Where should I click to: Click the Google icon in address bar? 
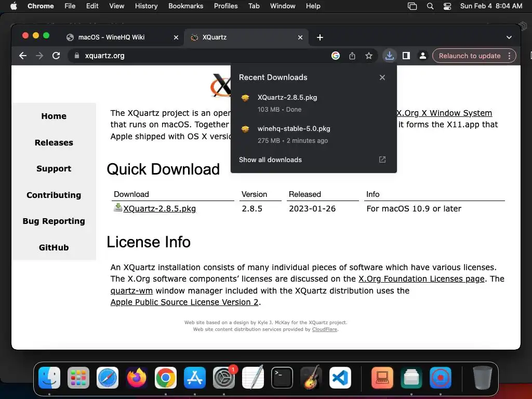click(335, 56)
